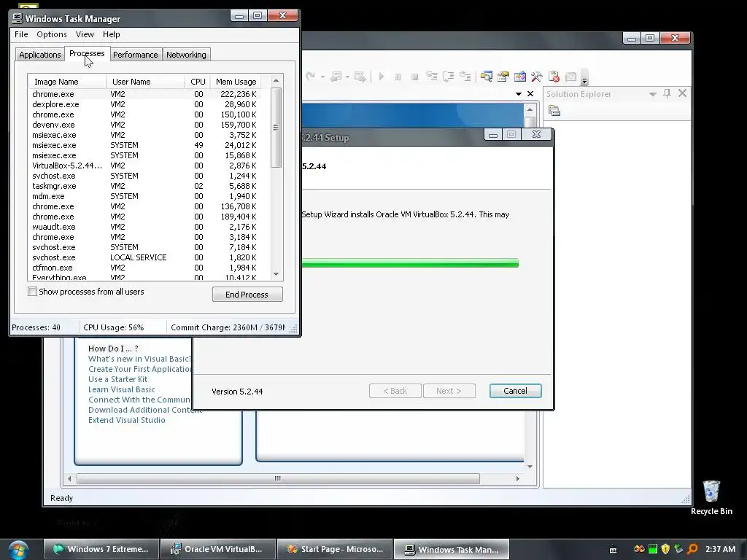Click the Start Debugging play icon
Screen dimensions: 747x560
[x=381, y=76]
